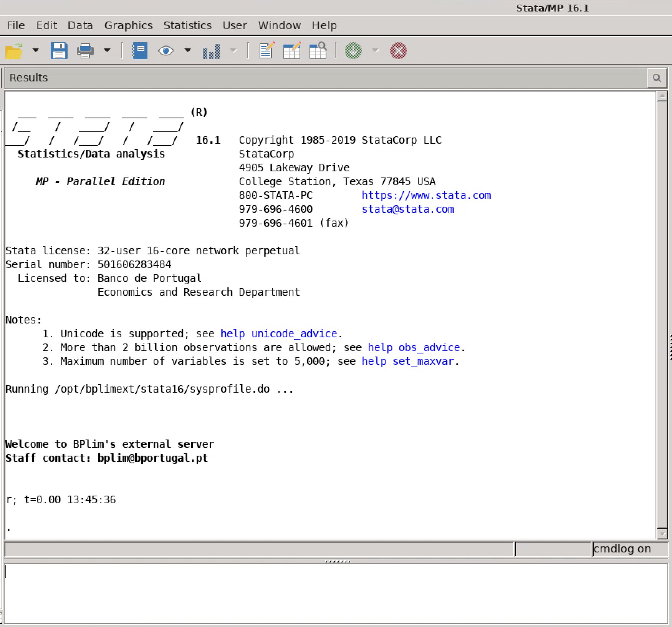This screenshot has width=672, height=627.
Task: Open the Do-file Editor icon
Action: [266, 51]
